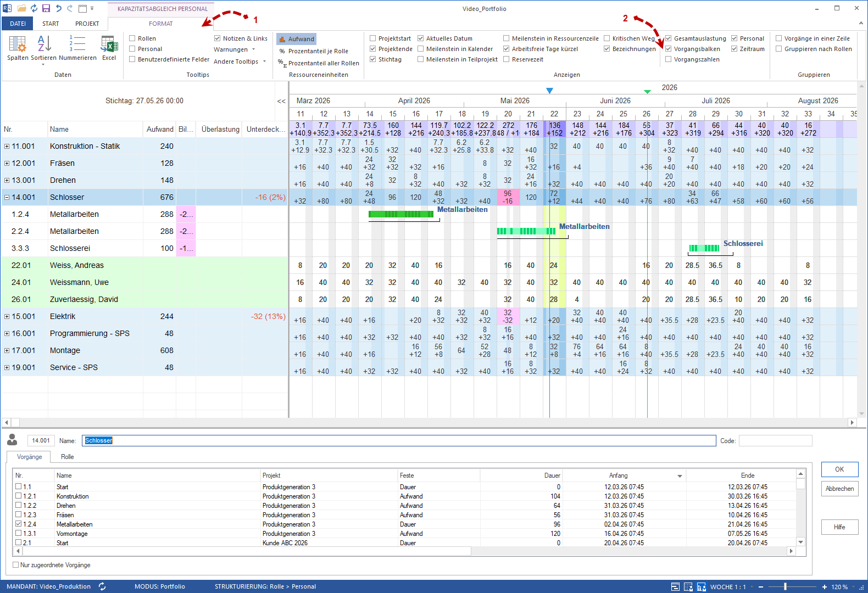Uncheck Notizen & Links checkbox
This screenshot has height=593, width=868.
point(218,38)
